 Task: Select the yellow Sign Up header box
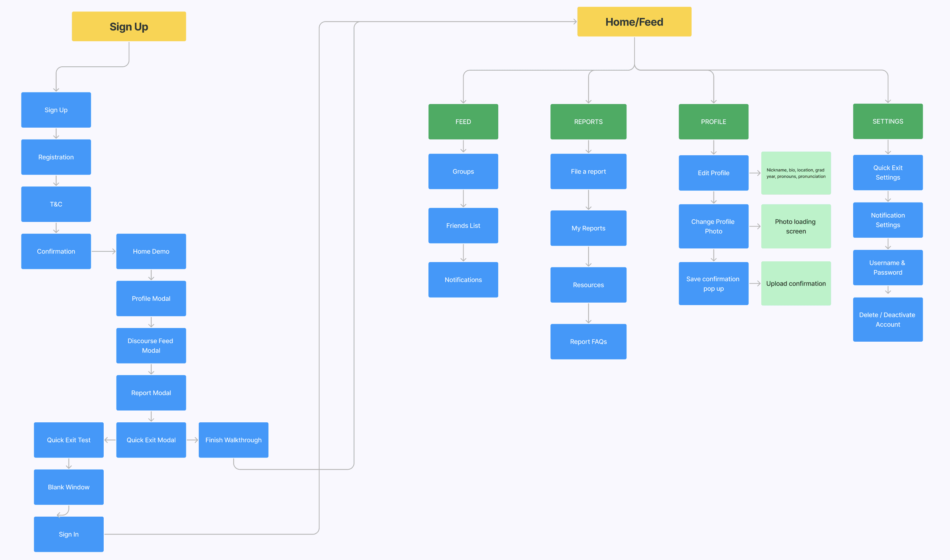(x=129, y=27)
